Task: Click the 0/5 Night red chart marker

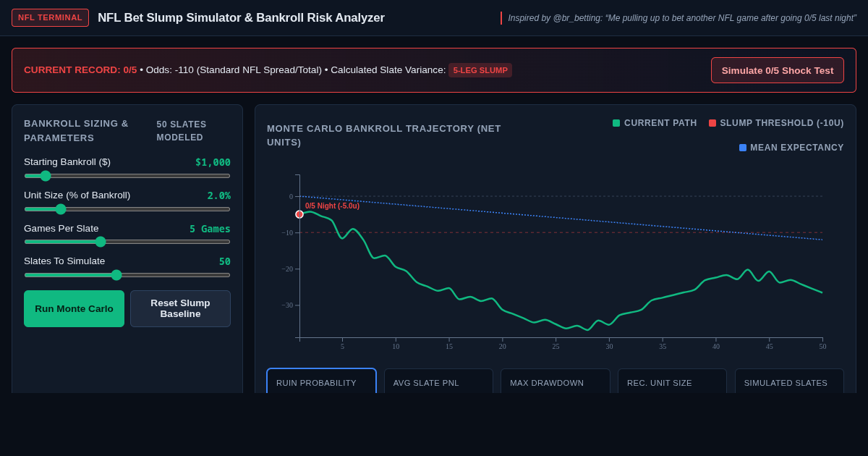Action: (299, 214)
